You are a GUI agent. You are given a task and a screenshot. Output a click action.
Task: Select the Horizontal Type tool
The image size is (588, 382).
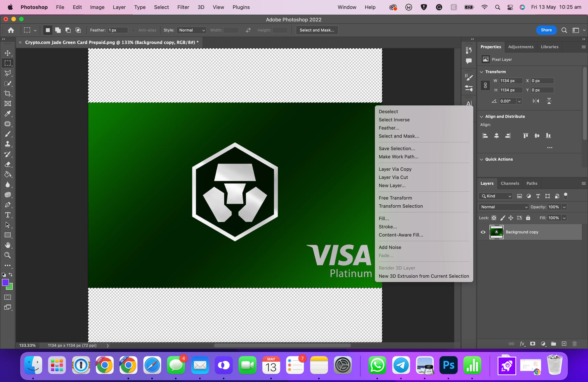pyautogui.click(x=8, y=215)
